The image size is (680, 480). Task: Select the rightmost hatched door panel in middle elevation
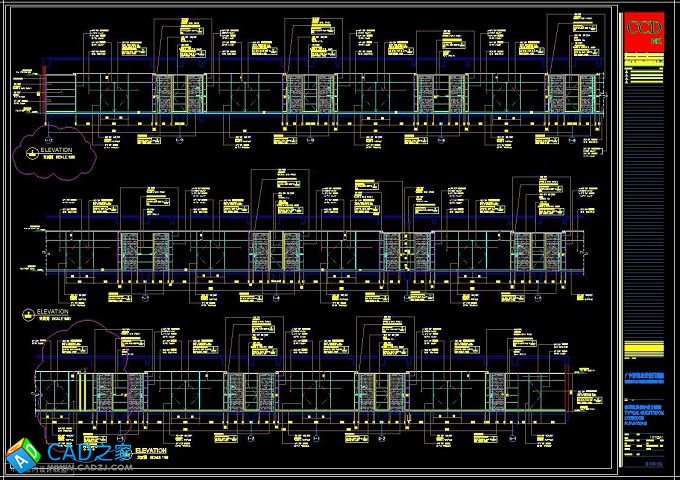[x=523, y=251]
